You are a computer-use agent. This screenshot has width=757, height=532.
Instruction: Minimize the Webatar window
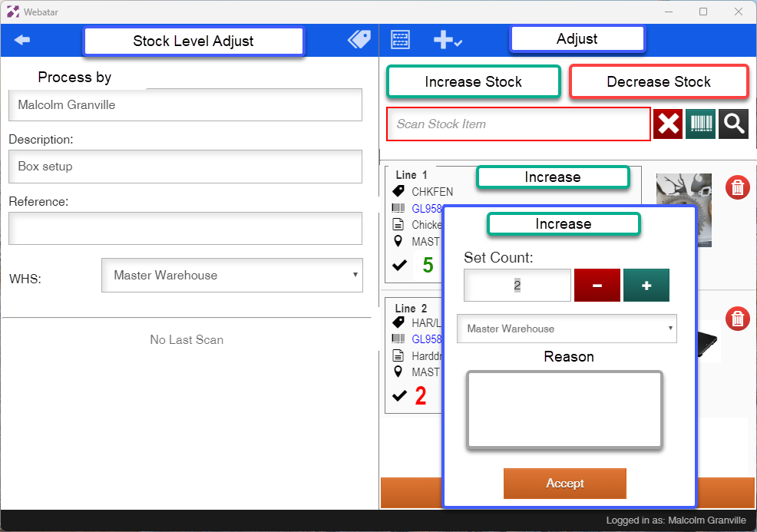(x=669, y=12)
